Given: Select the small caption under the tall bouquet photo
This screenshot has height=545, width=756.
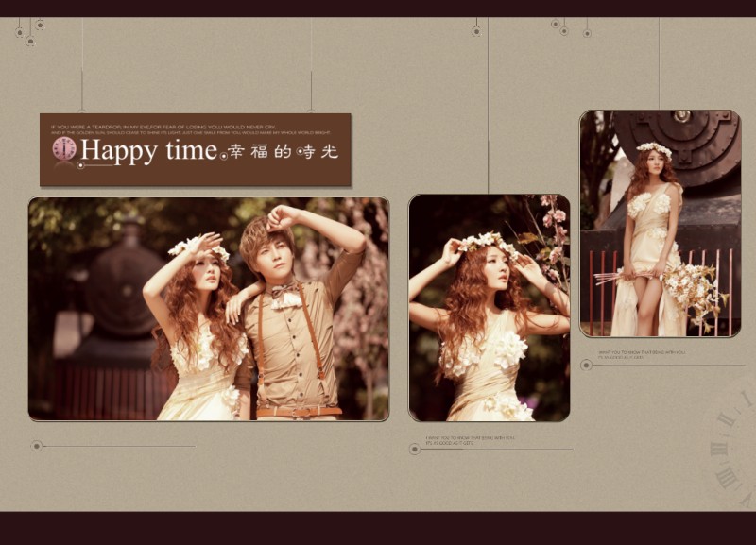Looking at the screenshot, I should [x=642, y=354].
